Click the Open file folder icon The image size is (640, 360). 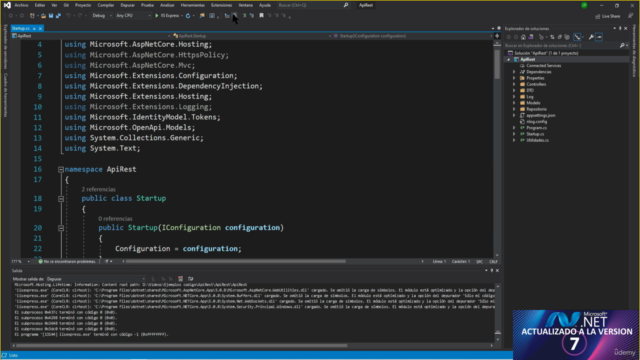click(x=43, y=16)
